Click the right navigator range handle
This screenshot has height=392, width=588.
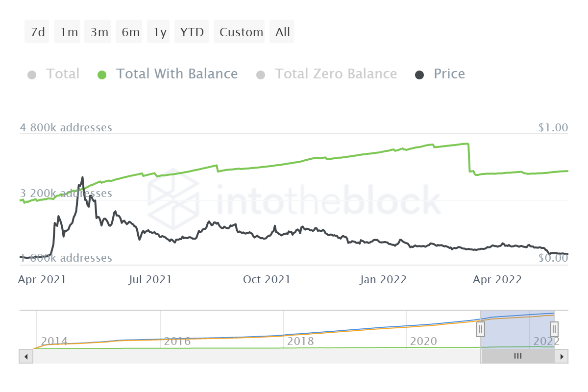point(554,329)
